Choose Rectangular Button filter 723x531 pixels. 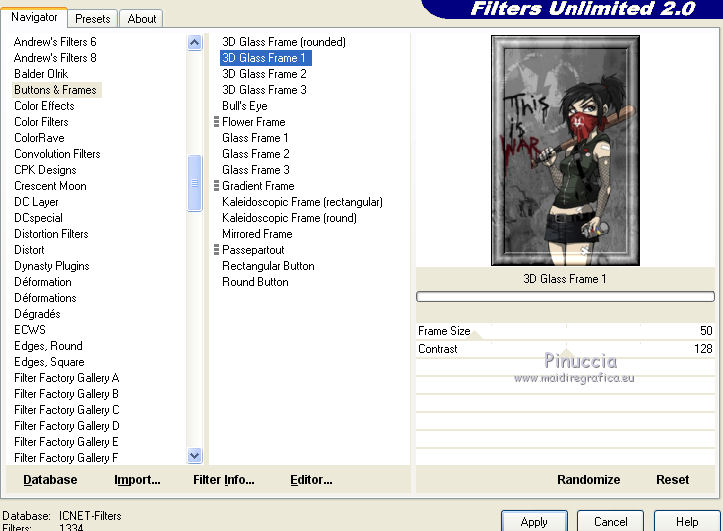tap(268, 266)
